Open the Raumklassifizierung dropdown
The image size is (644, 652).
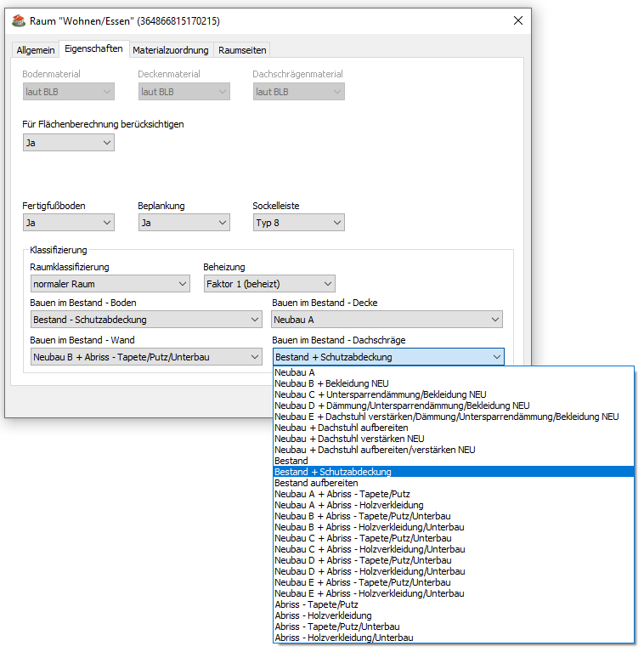pos(110,284)
